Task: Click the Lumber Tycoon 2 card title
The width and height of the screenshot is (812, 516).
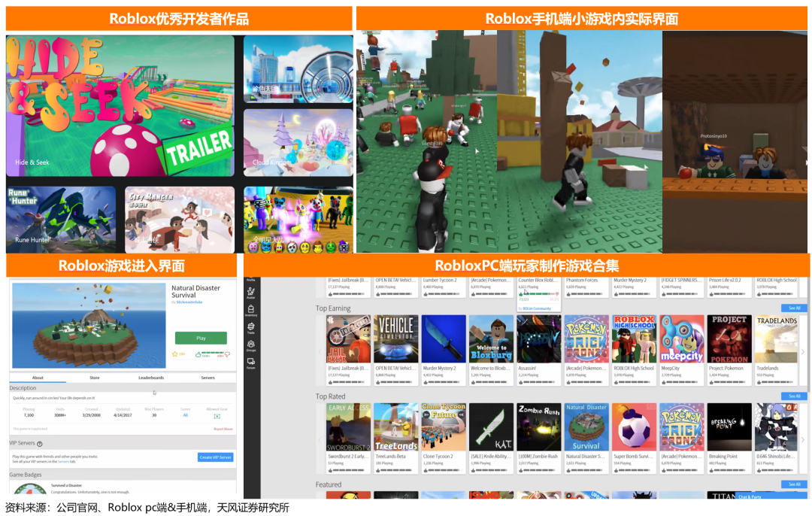Action: (440, 281)
